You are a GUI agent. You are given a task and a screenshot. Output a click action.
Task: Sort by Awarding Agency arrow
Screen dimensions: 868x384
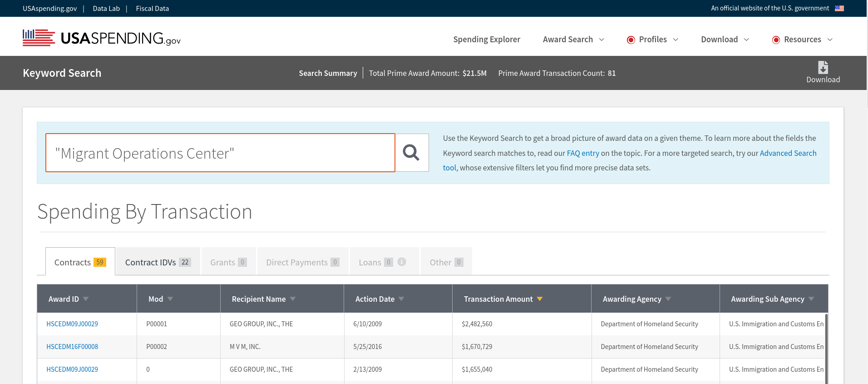pos(668,299)
